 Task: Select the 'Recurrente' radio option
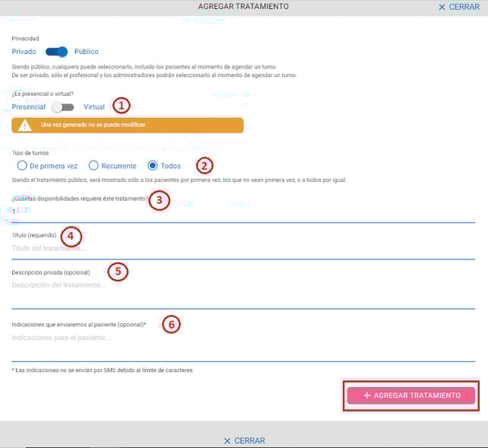pyautogui.click(x=93, y=166)
